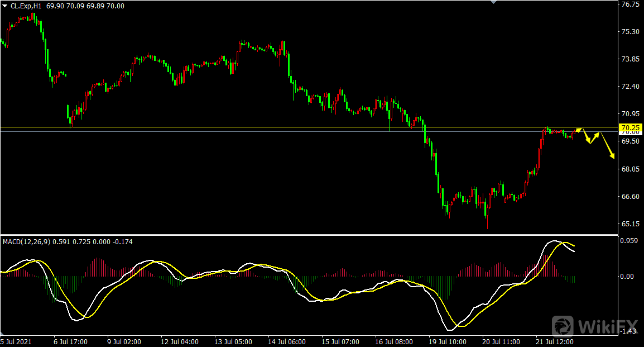Click the yellow 70.25 price label

tap(632, 128)
